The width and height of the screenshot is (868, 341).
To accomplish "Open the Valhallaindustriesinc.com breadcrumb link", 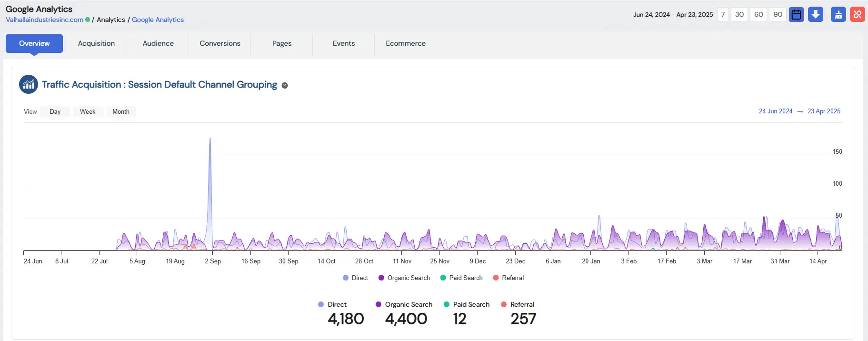I will pyautogui.click(x=45, y=20).
